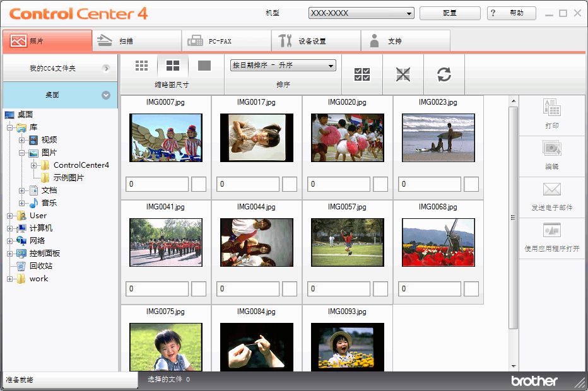Tick the checkbox under IMG0023.jpg
The width and height of the screenshot is (588, 391).
[471, 184]
